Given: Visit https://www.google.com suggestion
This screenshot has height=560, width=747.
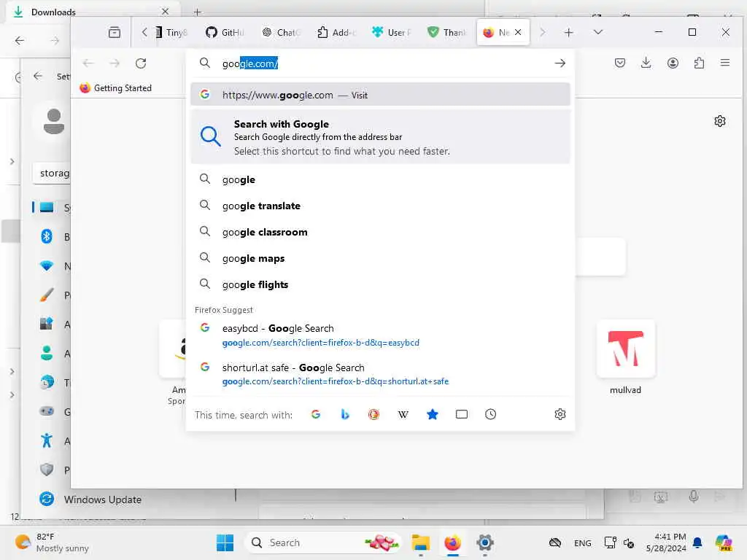Looking at the screenshot, I should point(380,95).
